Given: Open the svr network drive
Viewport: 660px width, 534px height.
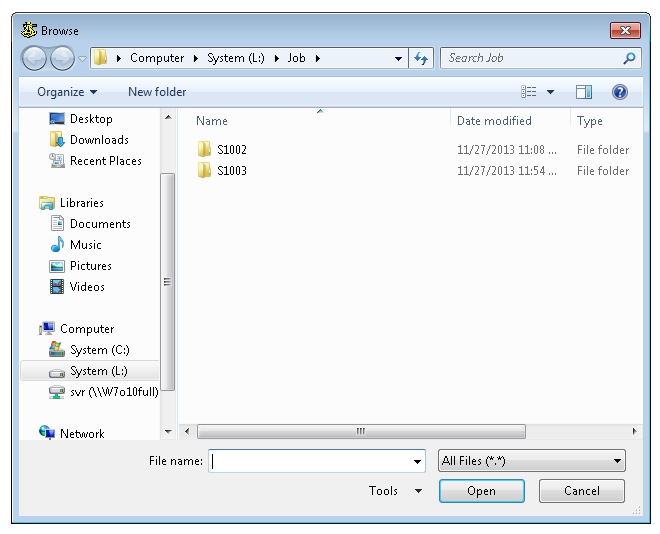Looking at the screenshot, I should [112, 392].
